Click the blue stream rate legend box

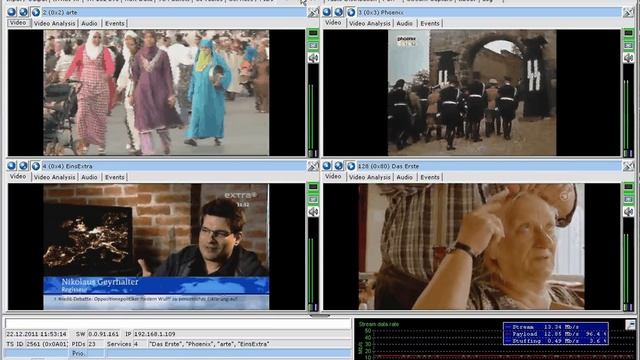coord(556,333)
